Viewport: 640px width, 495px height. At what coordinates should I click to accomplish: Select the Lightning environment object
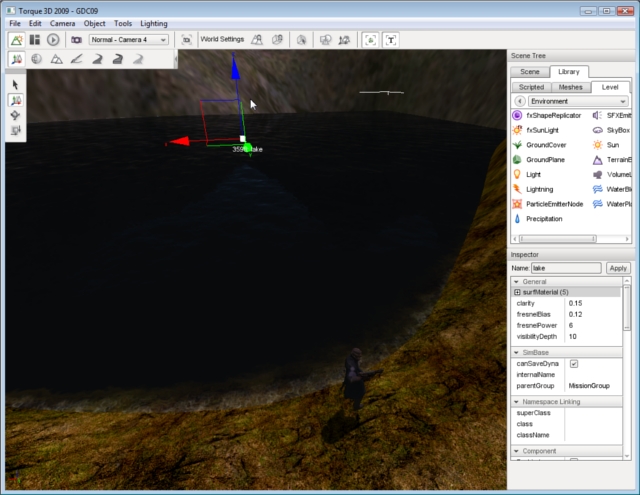click(539, 189)
